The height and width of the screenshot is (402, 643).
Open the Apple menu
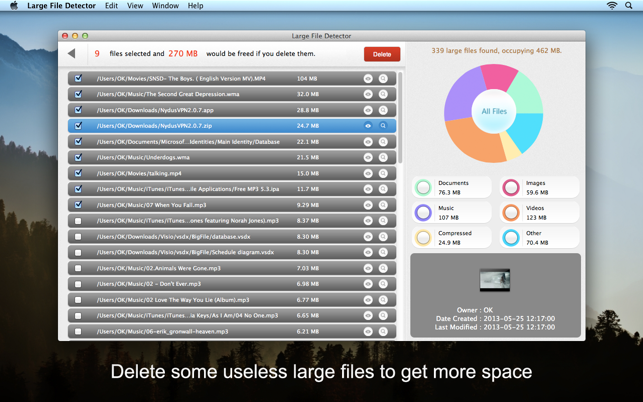point(14,5)
